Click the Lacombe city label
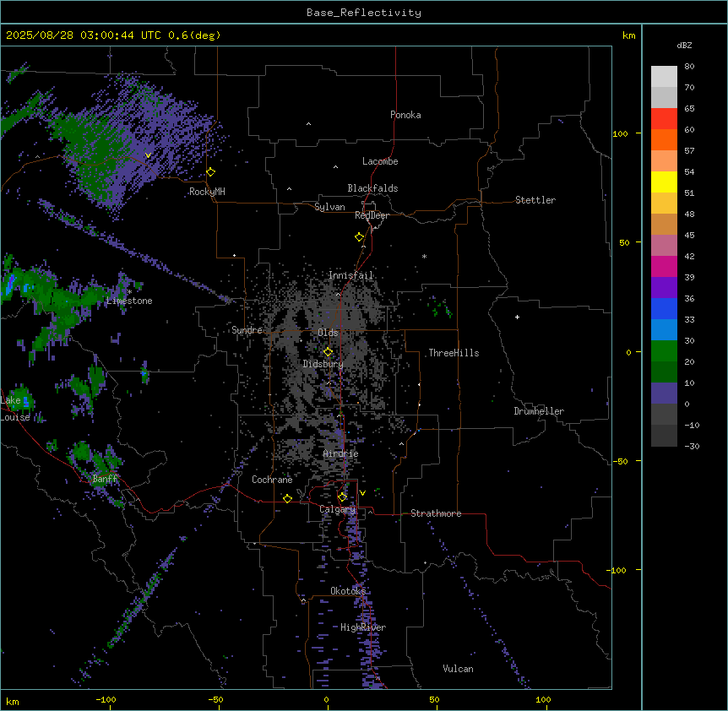The width and height of the screenshot is (728, 711). point(380,161)
